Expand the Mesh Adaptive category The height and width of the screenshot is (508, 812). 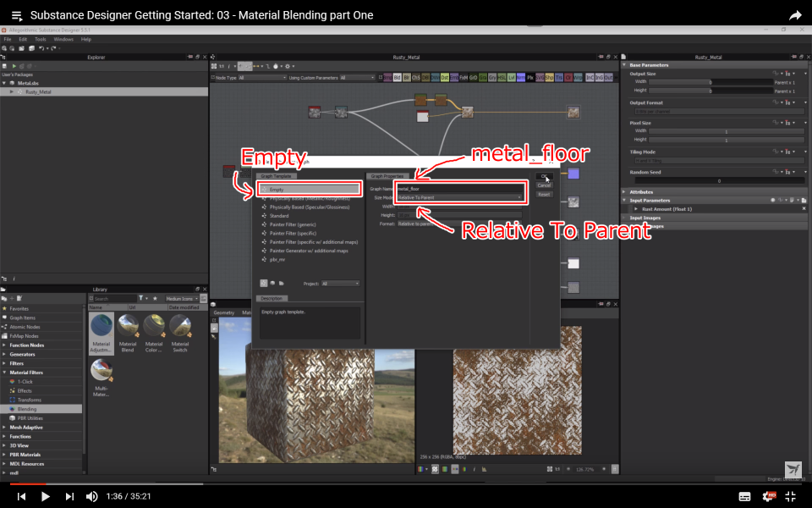click(x=4, y=428)
